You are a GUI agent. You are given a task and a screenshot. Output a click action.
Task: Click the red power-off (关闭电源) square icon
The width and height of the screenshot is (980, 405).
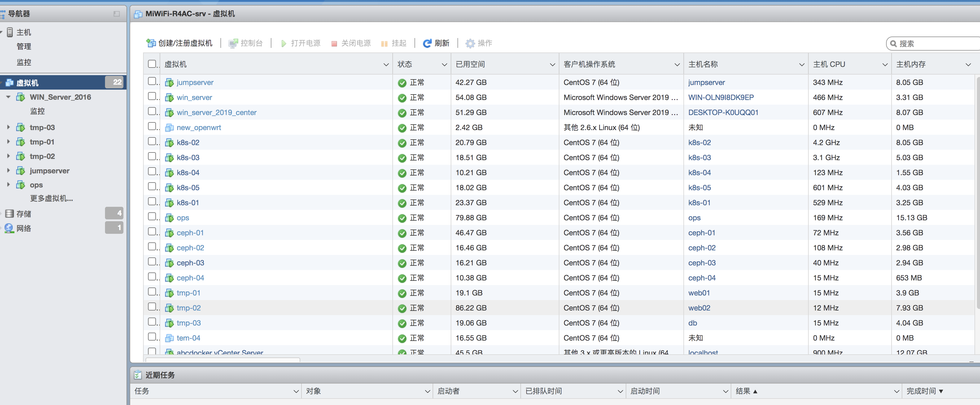[334, 44]
